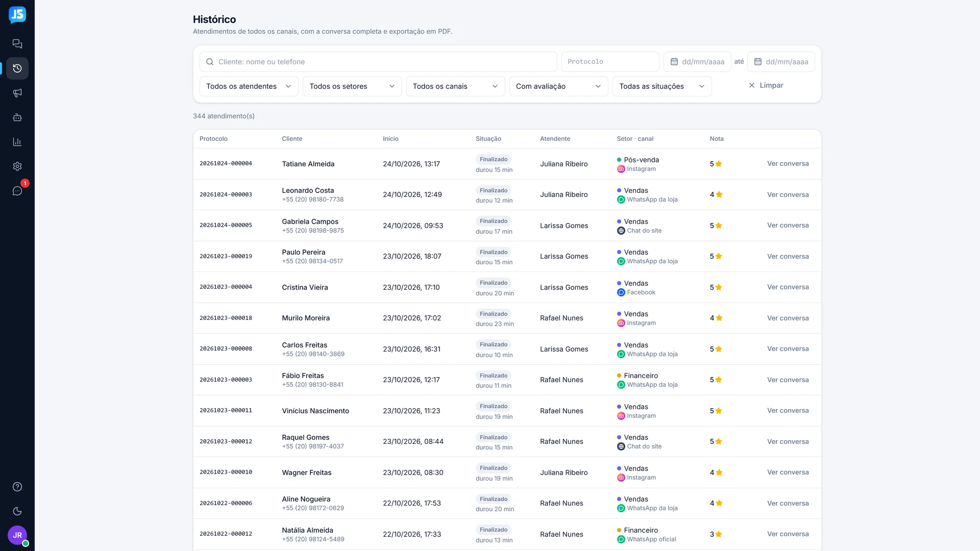The height and width of the screenshot is (551, 980).
Task: Toggle dark mode moon icon
Action: 17,511
